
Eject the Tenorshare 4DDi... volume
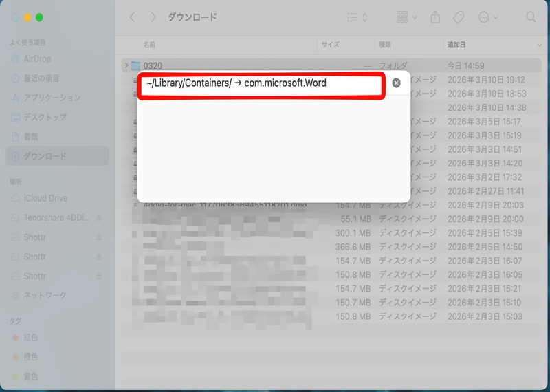pyautogui.click(x=99, y=218)
